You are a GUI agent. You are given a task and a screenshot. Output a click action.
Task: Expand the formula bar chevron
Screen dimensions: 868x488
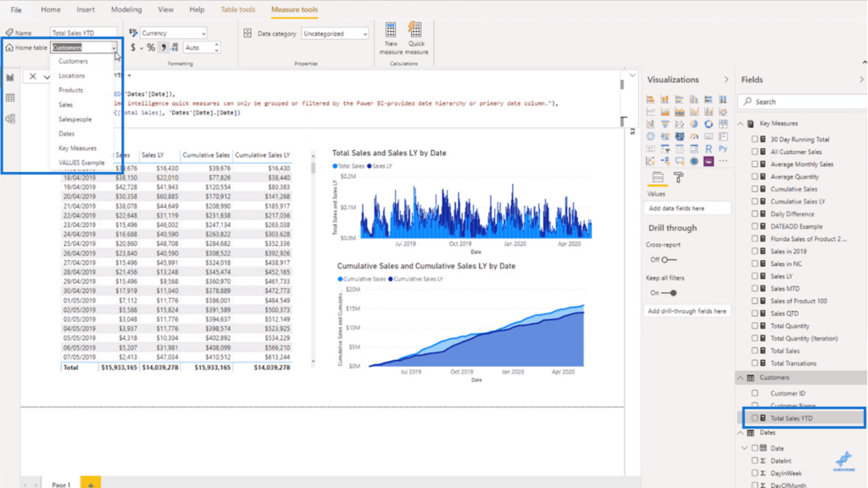click(x=632, y=75)
